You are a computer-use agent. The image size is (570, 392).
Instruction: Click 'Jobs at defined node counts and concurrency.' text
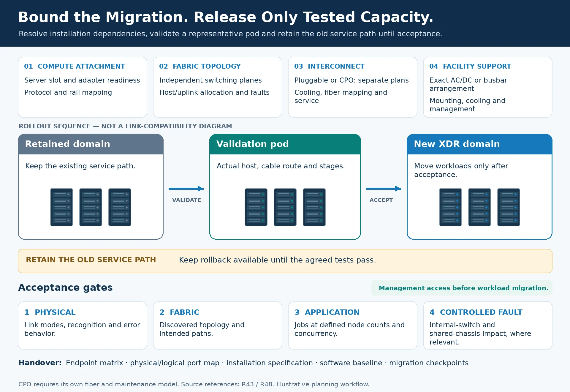click(x=349, y=329)
